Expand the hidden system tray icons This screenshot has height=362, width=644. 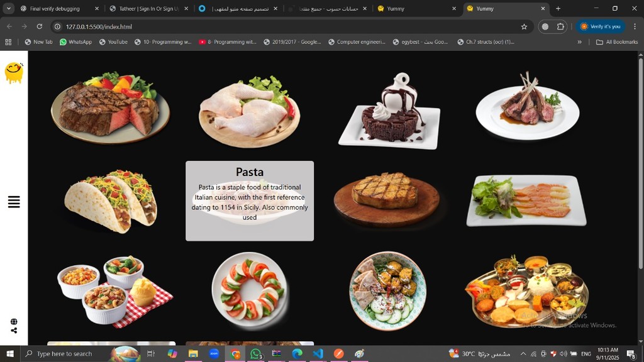tap(523, 354)
